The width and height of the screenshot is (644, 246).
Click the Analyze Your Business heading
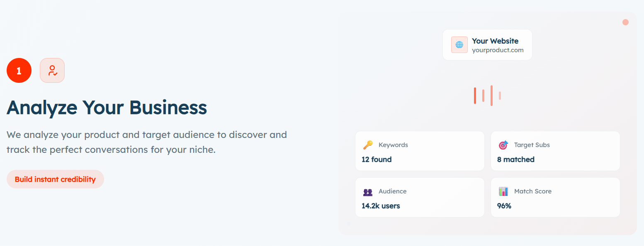coord(107,107)
